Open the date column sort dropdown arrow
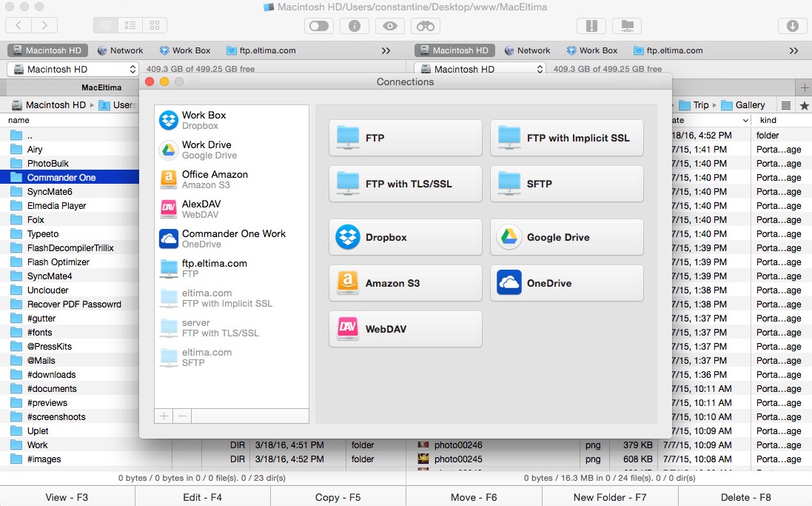The height and width of the screenshot is (506, 812). [745, 120]
